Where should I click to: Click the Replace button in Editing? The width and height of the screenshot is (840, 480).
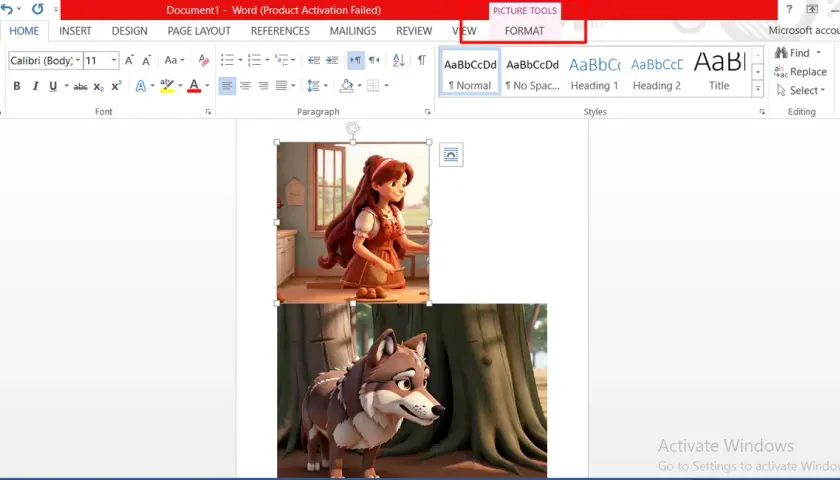click(x=800, y=72)
